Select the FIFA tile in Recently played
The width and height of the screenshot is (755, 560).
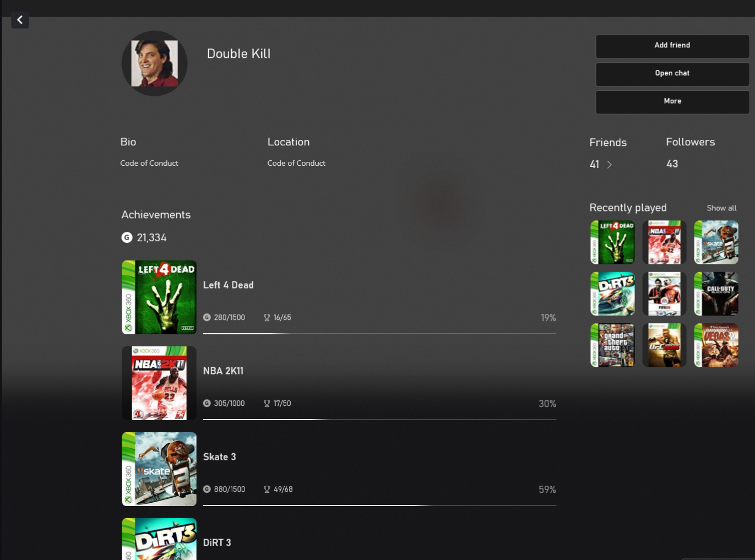click(664, 293)
